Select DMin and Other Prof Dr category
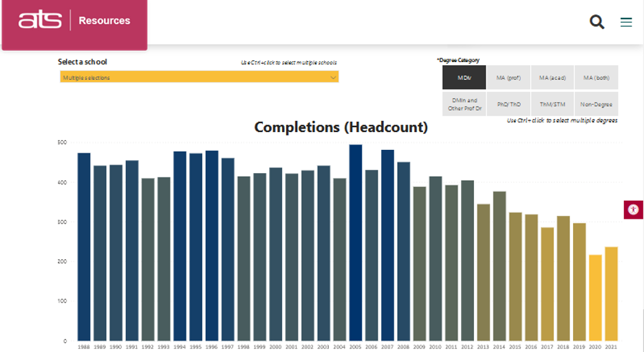The height and width of the screenshot is (352, 644). (x=464, y=104)
